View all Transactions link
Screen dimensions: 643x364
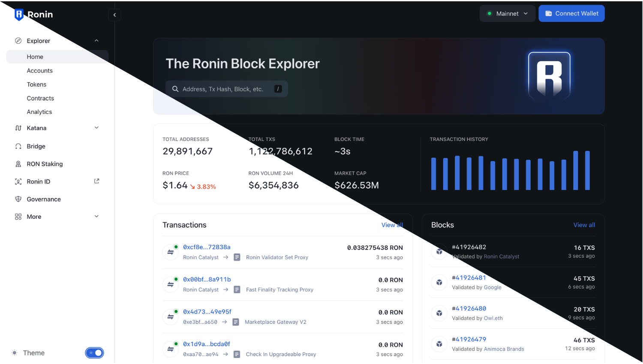(392, 225)
